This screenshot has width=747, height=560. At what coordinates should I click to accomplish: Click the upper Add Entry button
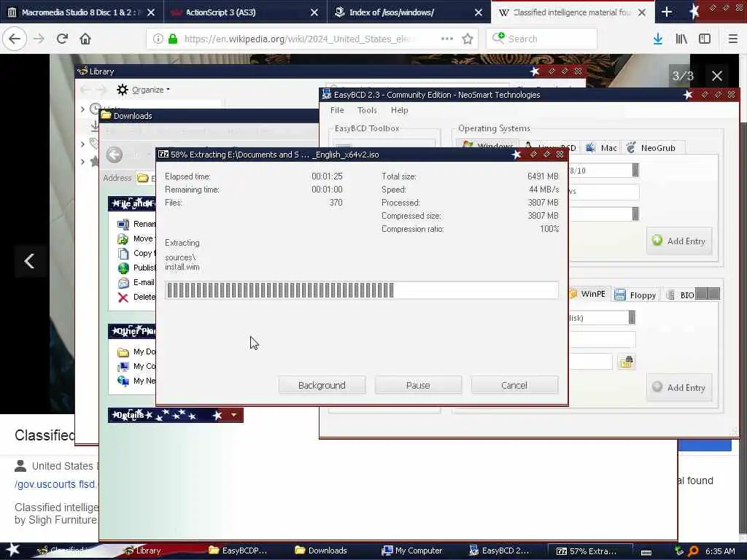679,241
